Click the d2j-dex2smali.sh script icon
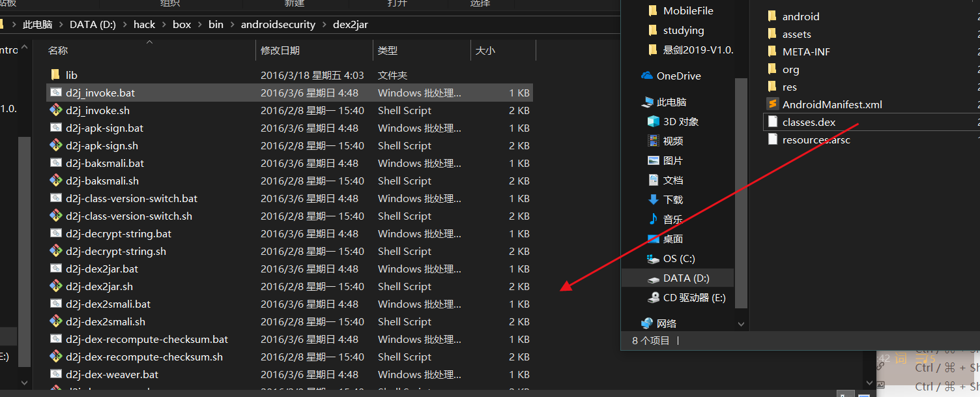This screenshot has height=397, width=980. [55, 321]
